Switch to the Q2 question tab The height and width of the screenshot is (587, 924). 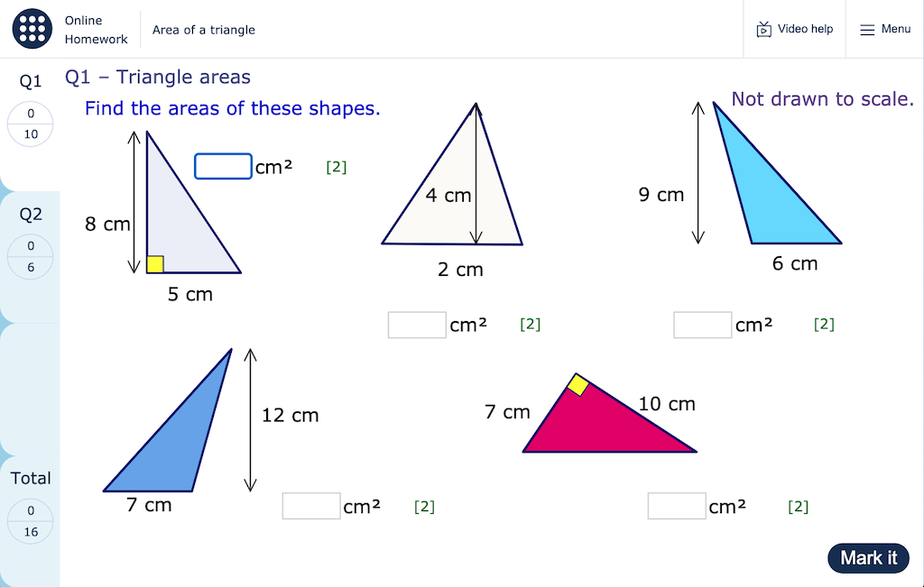pos(31,215)
